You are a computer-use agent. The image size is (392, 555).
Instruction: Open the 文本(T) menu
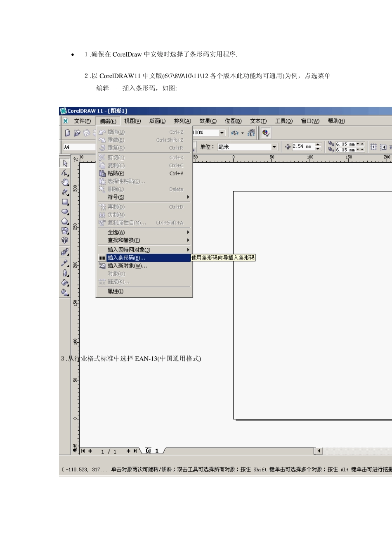(x=258, y=121)
